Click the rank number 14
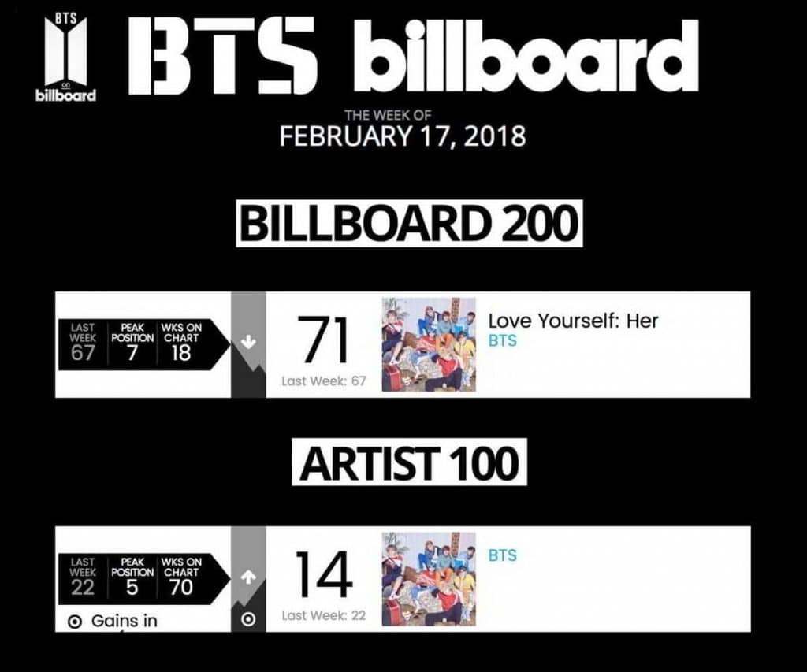807x672 pixels. (323, 576)
